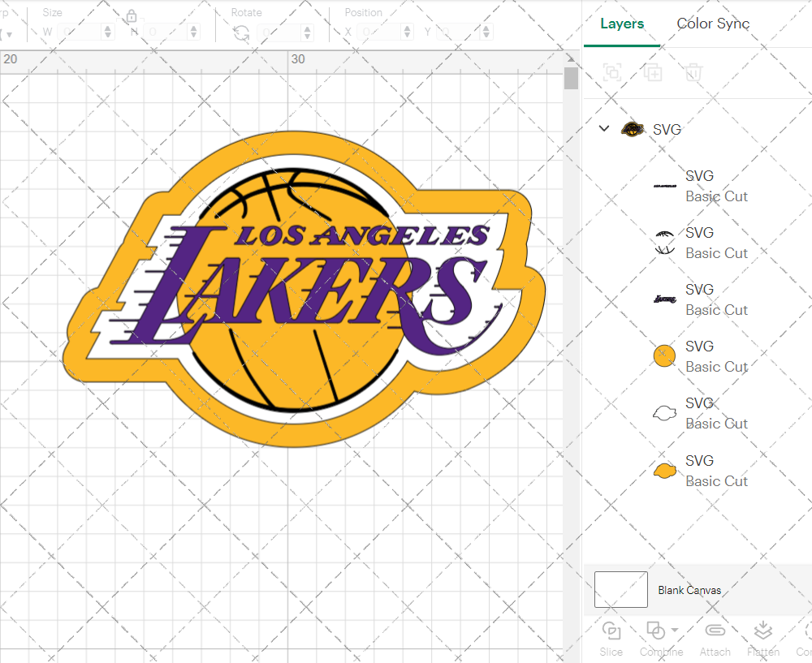Viewport: 812px width, 663px height.
Task: Collapse the SVG group layer
Action: pos(604,128)
